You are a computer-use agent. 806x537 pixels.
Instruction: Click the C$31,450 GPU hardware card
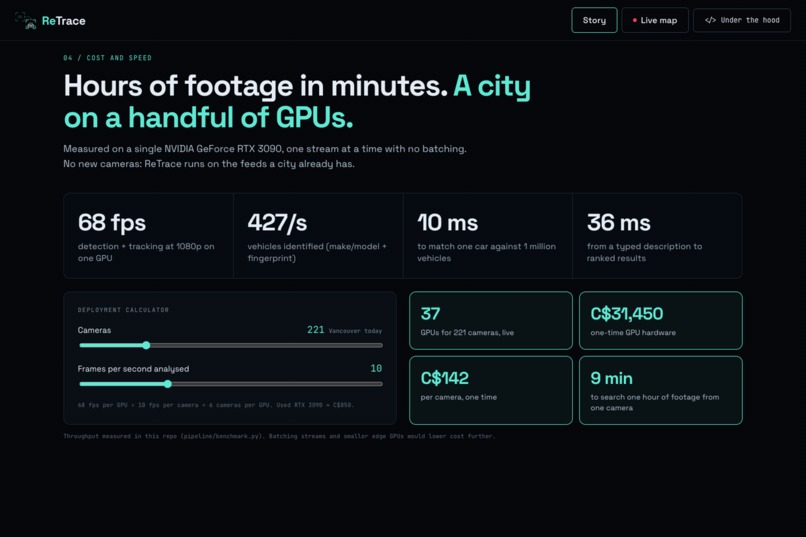tap(661, 321)
